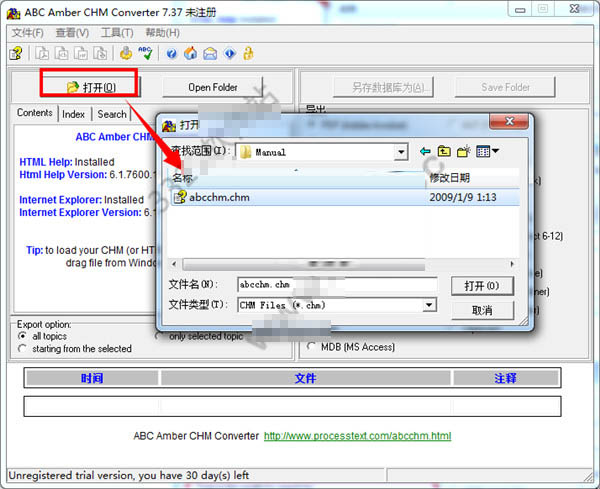Close the Open file dialog with red X
This screenshot has width=600, height=489.
pos(509,122)
